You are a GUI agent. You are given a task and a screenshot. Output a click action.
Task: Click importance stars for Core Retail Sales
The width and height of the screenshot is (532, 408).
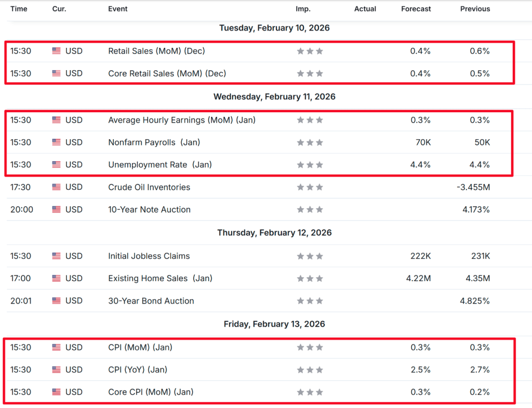[x=310, y=74]
